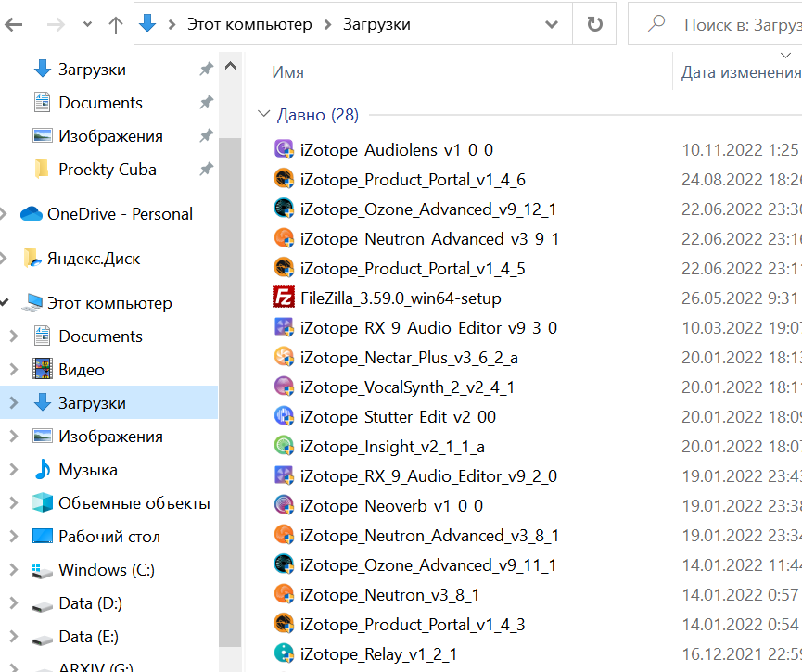
Task: Select file 'iZotope_Neutron_Advanced_v3_8_1'
Action: click(429, 536)
